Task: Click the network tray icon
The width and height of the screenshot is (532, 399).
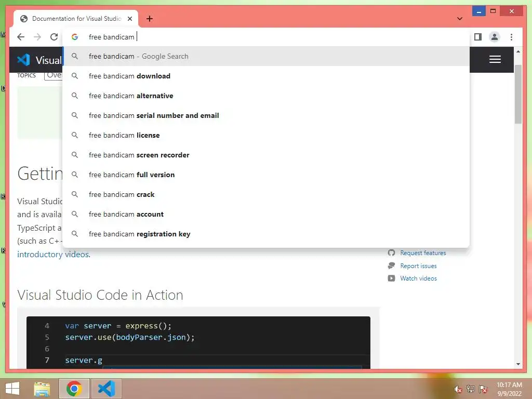Action: [x=471, y=389]
